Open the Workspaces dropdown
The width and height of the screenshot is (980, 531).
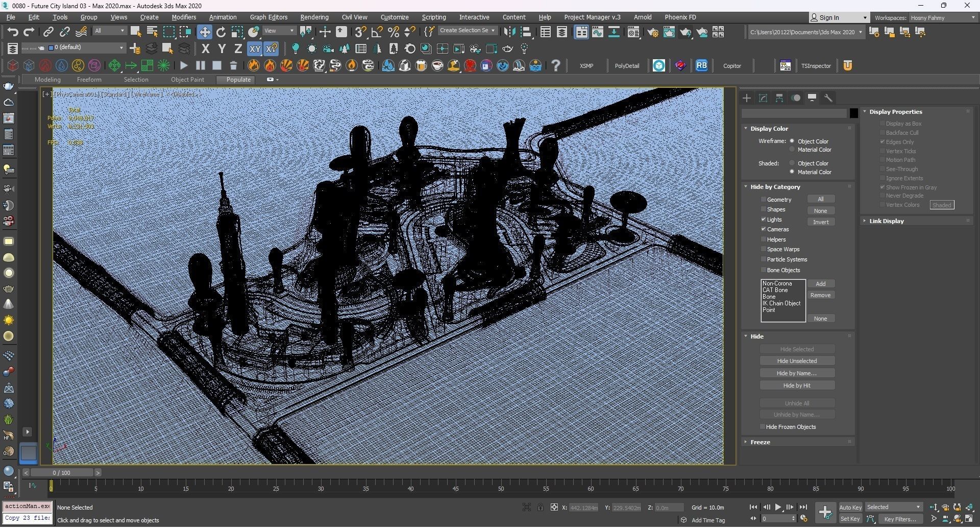click(x=942, y=18)
